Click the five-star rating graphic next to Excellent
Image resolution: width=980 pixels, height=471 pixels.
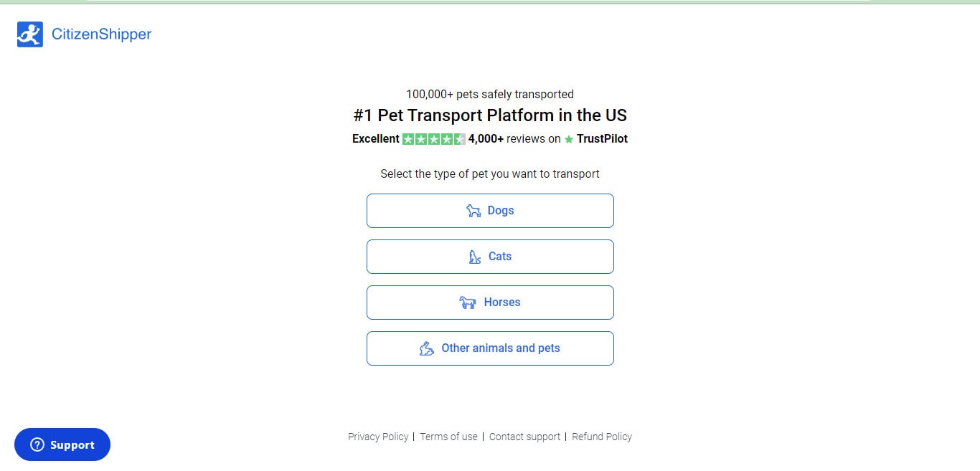click(x=431, y=138)
